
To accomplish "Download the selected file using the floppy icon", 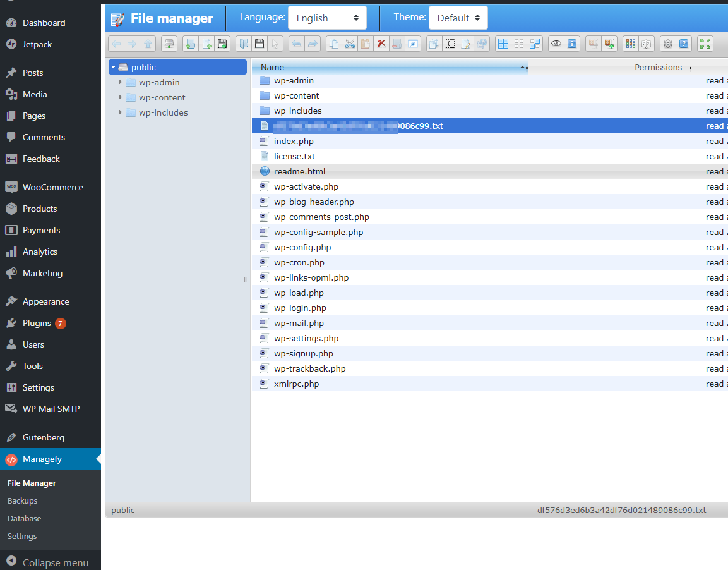I will pyautogui.click(x=259, y=44).
